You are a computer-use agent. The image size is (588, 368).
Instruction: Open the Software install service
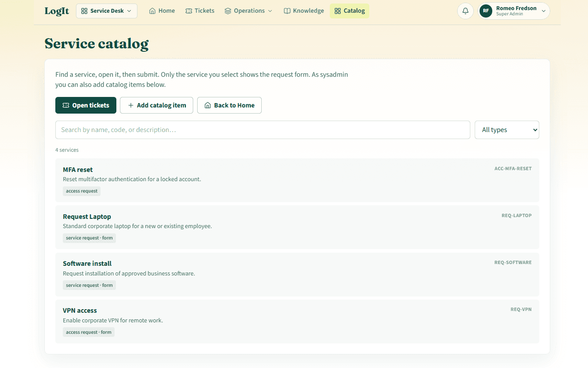(x=297, y=274)
